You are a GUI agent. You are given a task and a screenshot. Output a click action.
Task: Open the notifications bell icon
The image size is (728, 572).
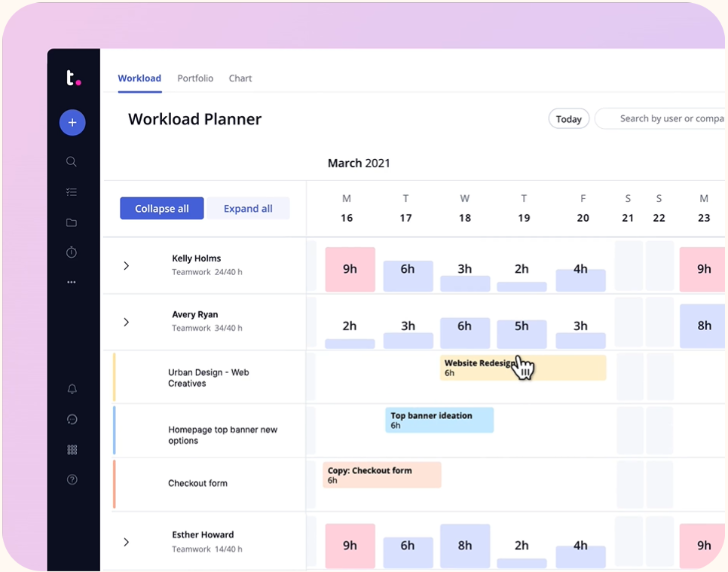[x=72, y=389]
